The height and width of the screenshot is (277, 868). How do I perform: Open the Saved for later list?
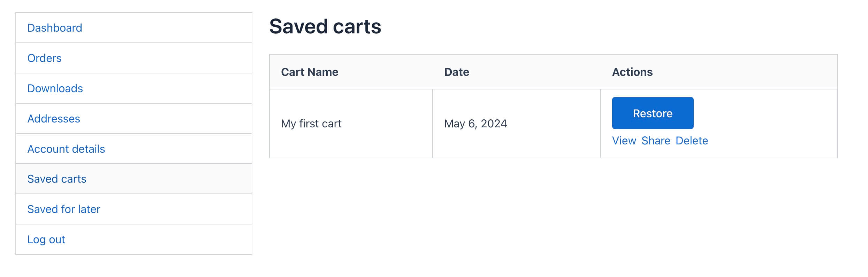(x=64, y=209)
